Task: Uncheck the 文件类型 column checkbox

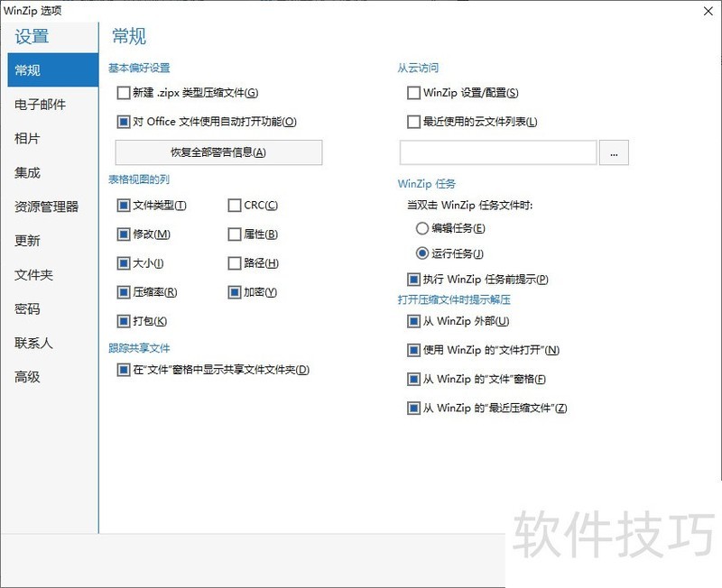Action: click(x=124, y=206)
